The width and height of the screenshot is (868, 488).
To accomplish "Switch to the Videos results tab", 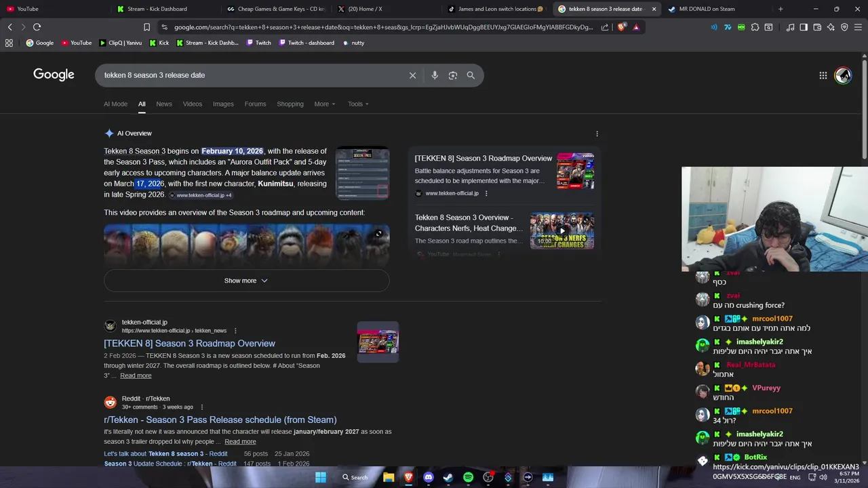I will pos(193,104).
